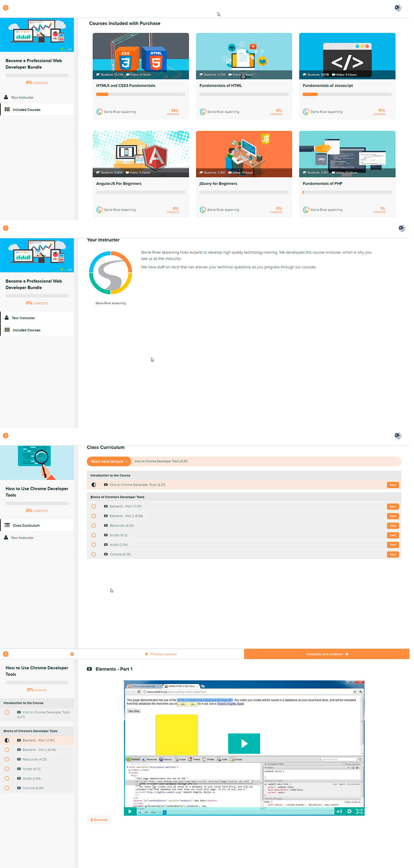Viewport: 414px width, 868px height.
Task: Click half-filled status circle beside Start next lecture row
Action: tap(93, 485)
